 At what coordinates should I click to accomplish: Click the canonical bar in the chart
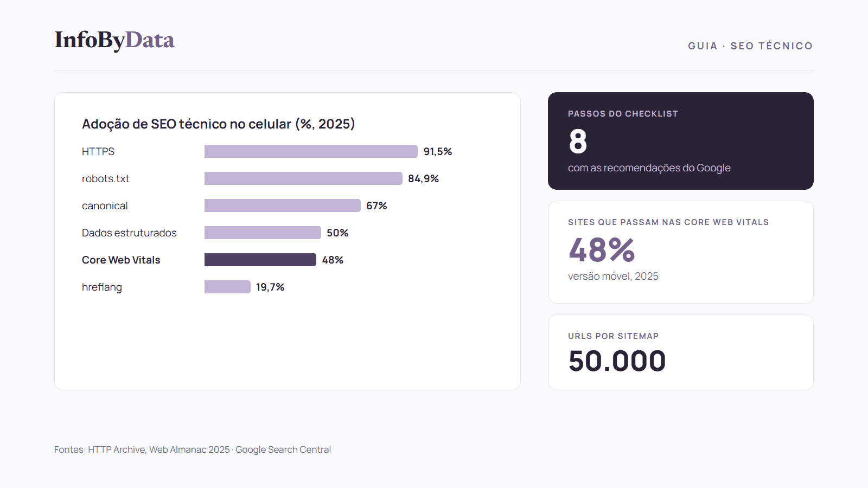click(x=283, y=206)
